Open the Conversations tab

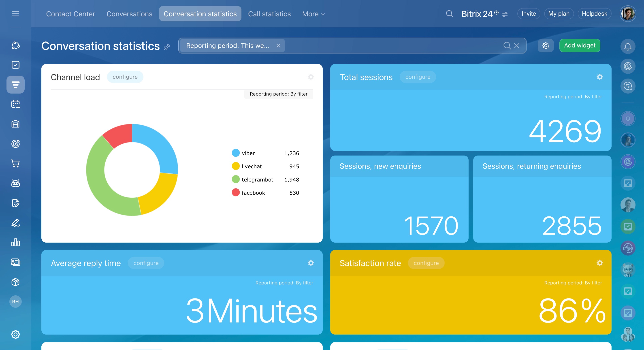(129, 14)
